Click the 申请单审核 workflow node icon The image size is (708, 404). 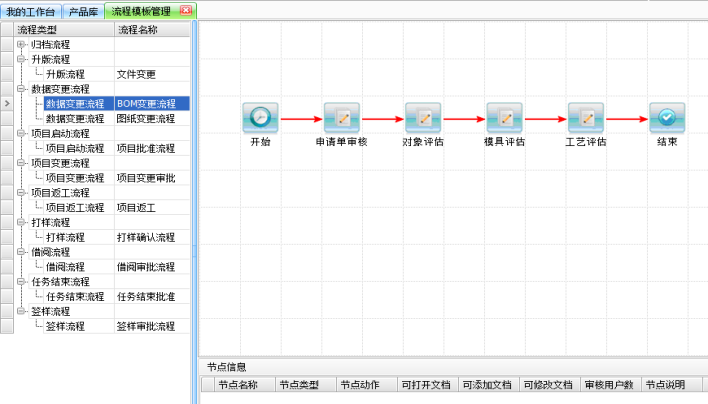tap(342, 117)
